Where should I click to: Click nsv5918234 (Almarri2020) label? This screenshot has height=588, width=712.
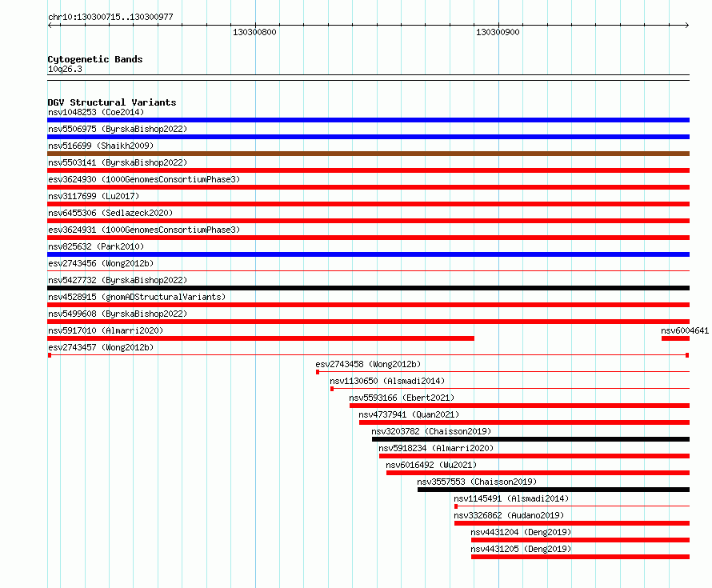[436, 448]
